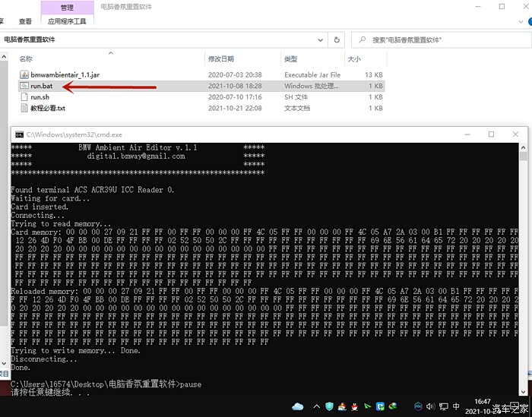
Task: Open the 查看 ribbon tab
Action: 25,22
